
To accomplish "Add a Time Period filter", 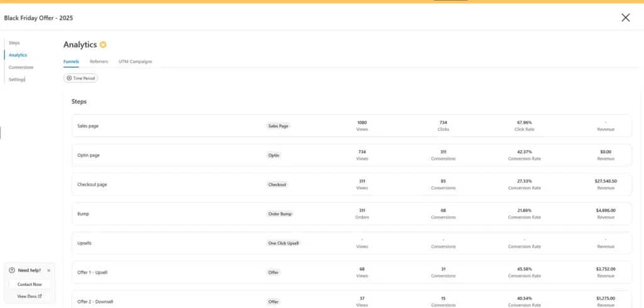I will (80, 78).
